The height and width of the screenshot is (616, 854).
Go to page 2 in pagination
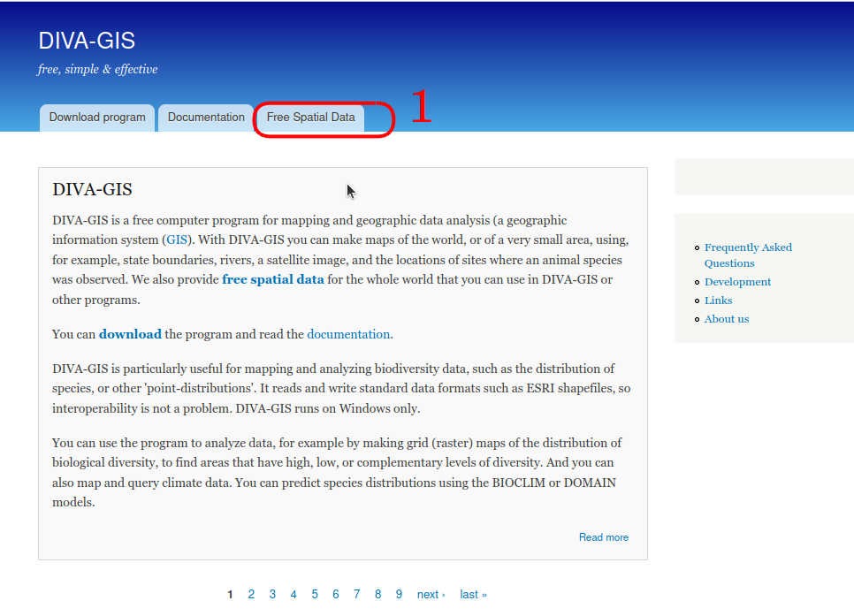point(251,594)
